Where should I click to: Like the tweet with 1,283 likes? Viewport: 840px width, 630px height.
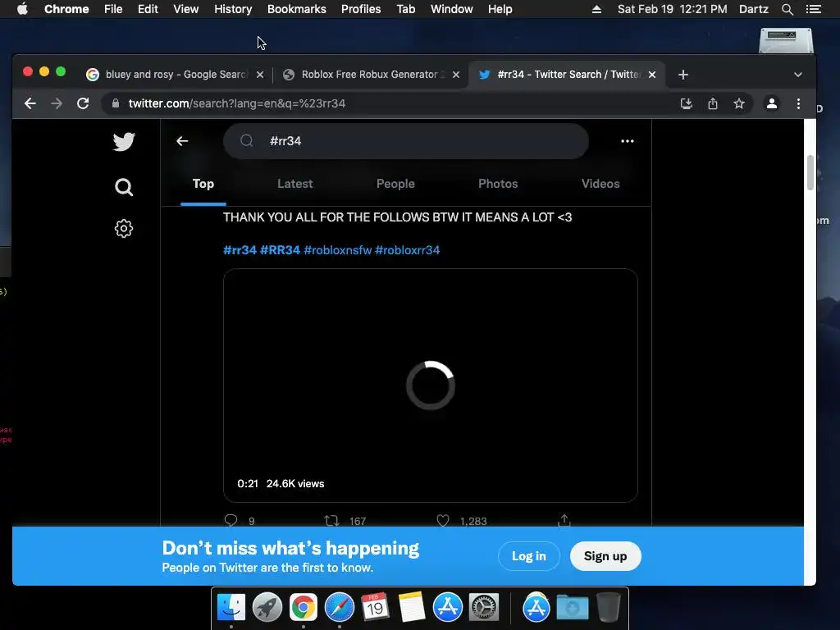click(x=443, y=520)
